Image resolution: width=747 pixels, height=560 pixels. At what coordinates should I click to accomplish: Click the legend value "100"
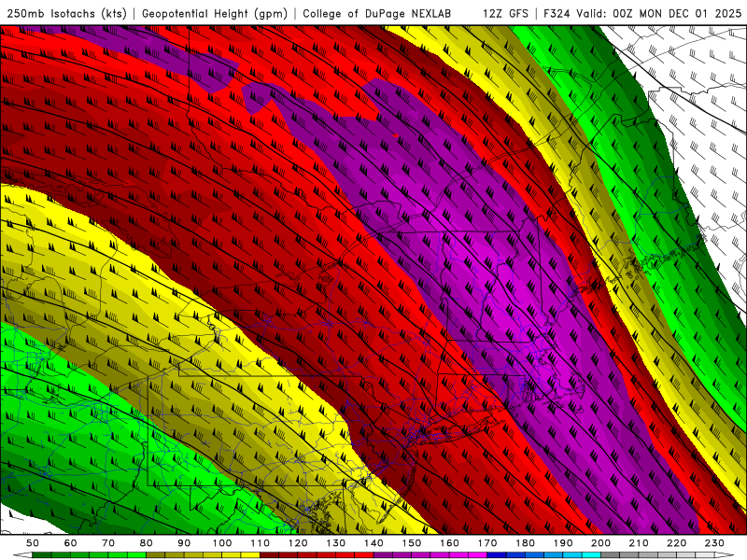coord(222,543)
